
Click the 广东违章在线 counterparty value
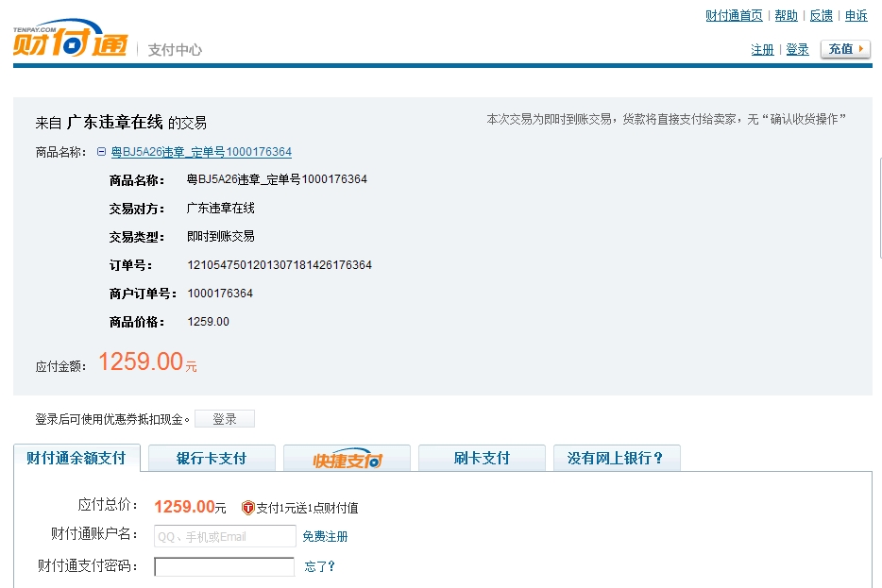[x=221, y=208]
